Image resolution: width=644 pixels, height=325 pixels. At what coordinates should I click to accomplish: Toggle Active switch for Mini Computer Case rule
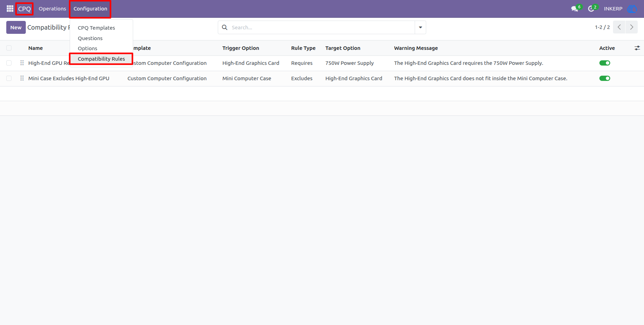(605, 78)
